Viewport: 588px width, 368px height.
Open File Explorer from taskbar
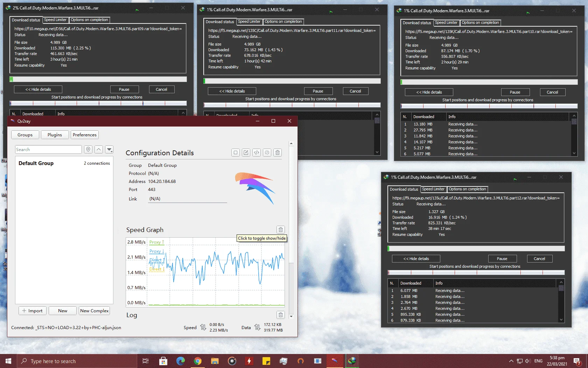pos(215,361)
